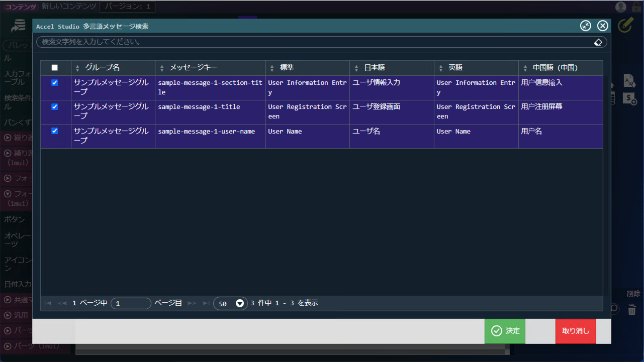The height and width of the screenshot is (362, 644).
Task: Click the ユーザ名 Japanese cell
Action: (x=392, y=136)
